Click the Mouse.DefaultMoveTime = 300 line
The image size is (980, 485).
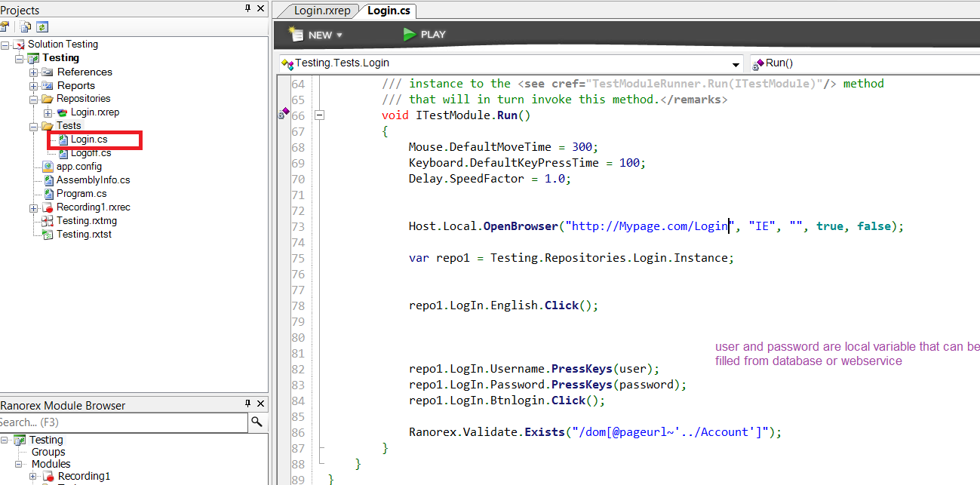click(503, 147)
